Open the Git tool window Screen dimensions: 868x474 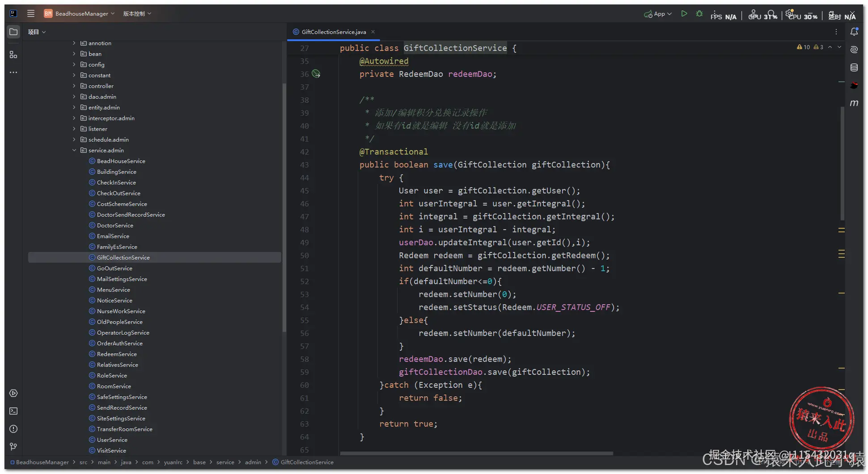coord(13,447)
